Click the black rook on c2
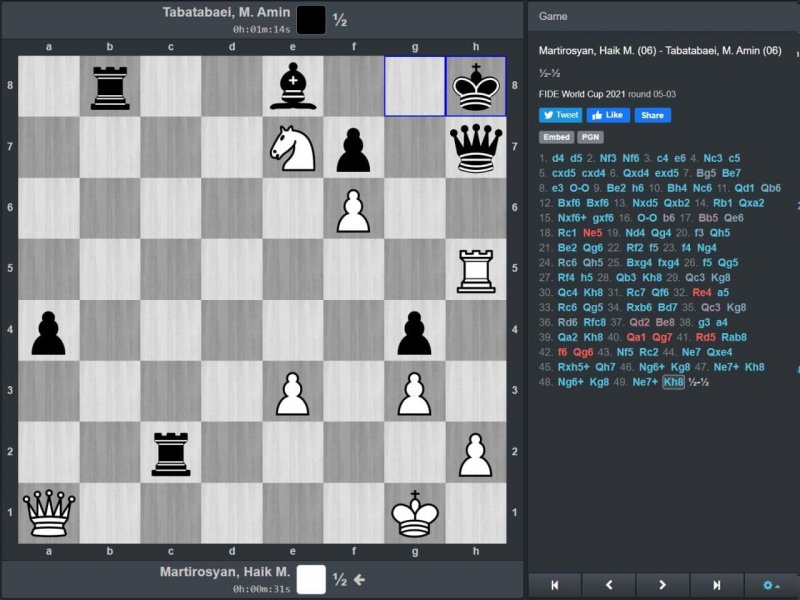The height and width of the screenshot is (600, 800). tap(171, 452)
